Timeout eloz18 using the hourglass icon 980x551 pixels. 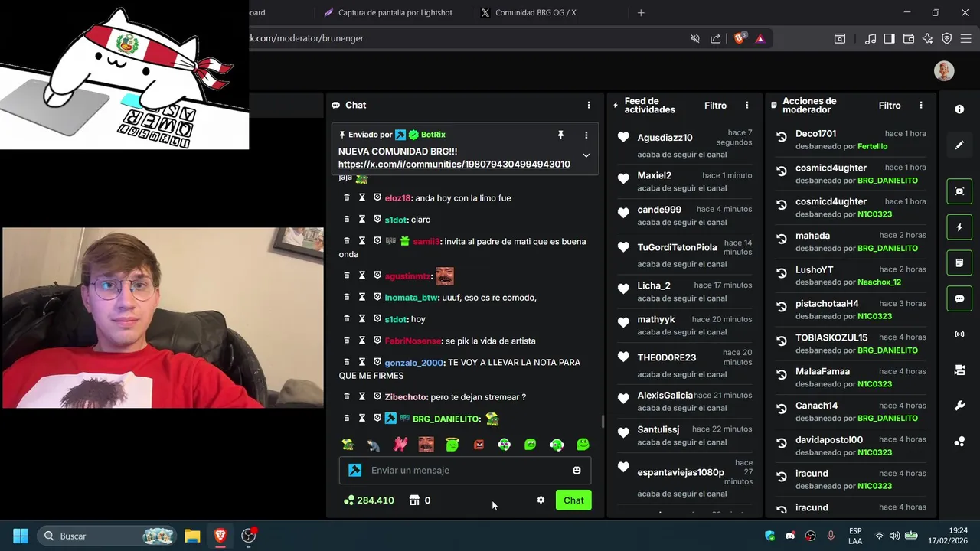(362, 197)
